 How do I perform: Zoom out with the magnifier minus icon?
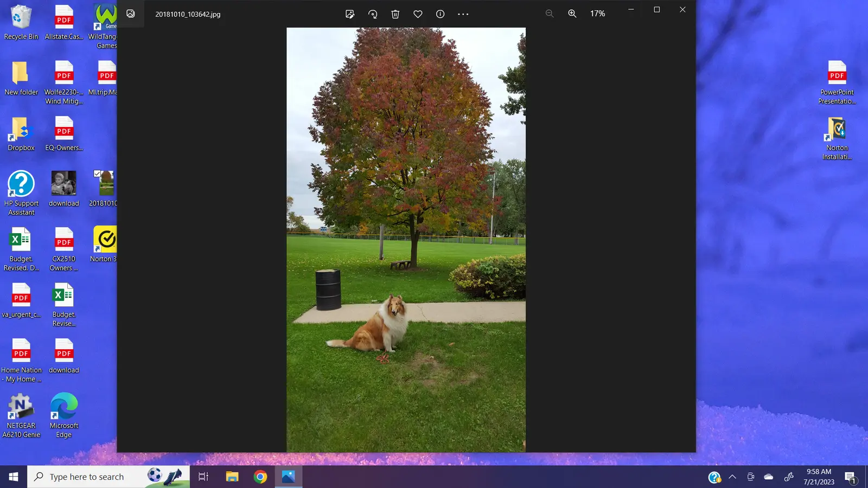[x=550, y=14]
